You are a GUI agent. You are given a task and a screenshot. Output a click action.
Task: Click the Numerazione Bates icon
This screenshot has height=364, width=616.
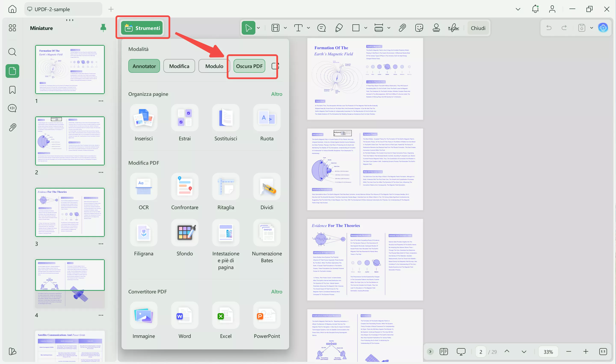[x=267, y=233]
